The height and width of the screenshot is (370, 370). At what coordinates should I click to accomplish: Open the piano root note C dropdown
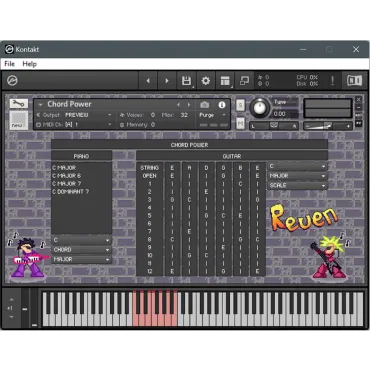(x=82, y=240)
